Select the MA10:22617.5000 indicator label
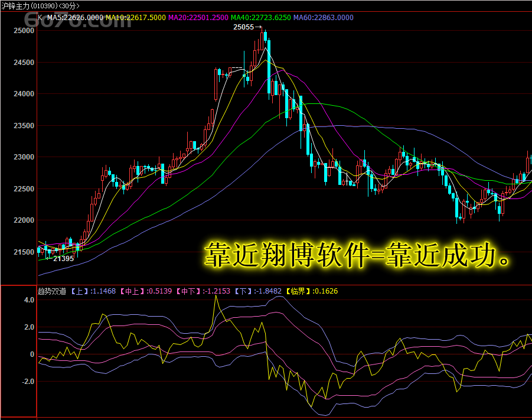 [x=136, y=18]
